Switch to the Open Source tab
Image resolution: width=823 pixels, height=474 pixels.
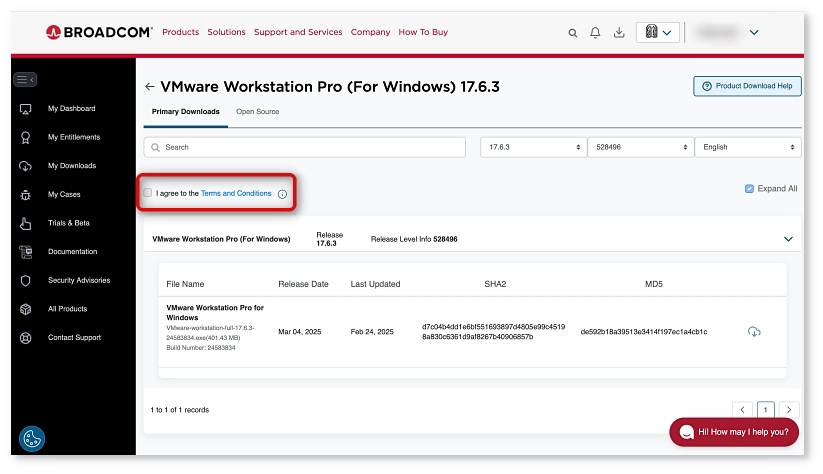257,112
